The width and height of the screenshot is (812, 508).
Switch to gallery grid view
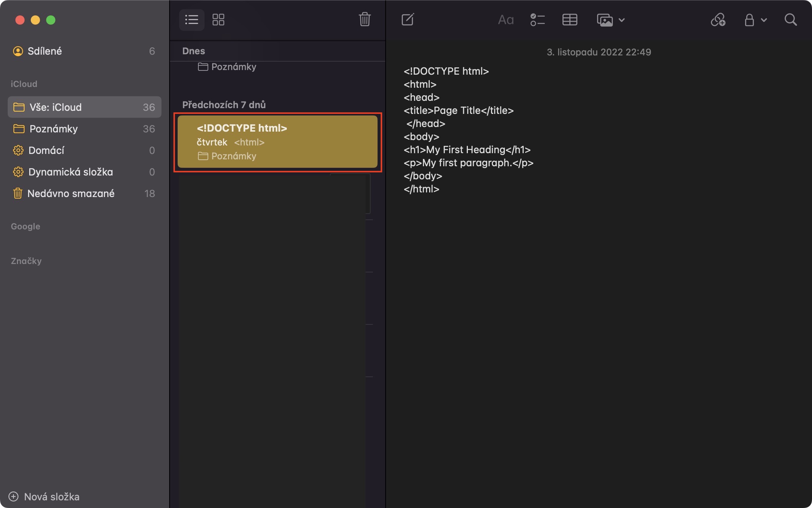tap(218, 20)
